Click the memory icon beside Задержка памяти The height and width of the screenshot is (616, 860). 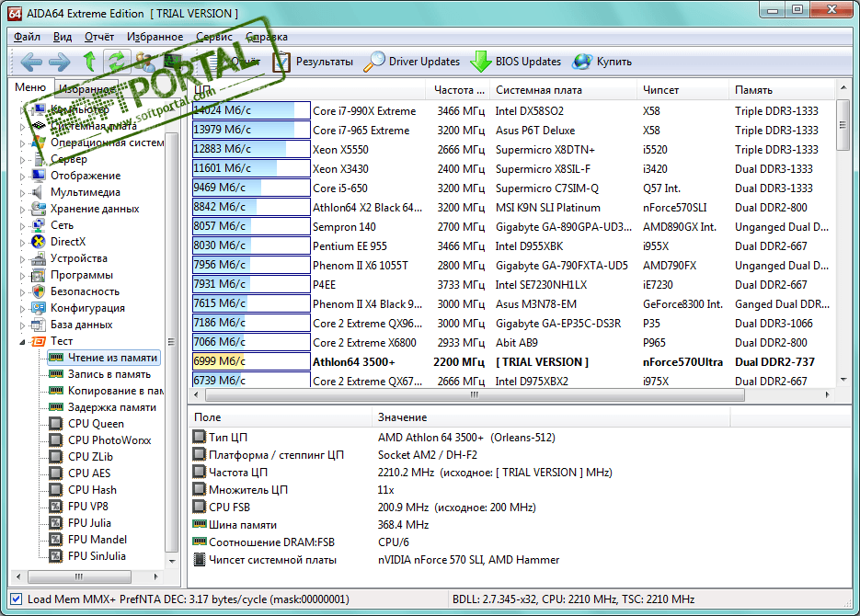point(56,407)
